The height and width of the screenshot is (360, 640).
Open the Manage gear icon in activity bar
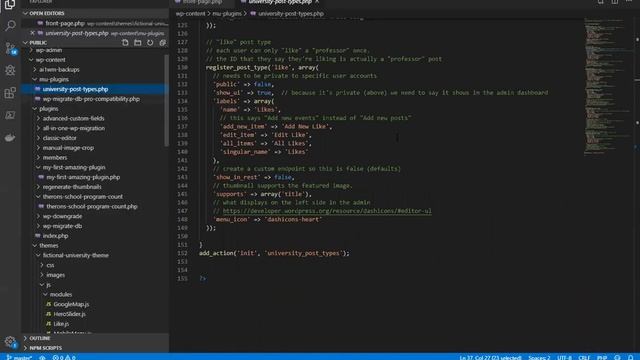(10, 341)
